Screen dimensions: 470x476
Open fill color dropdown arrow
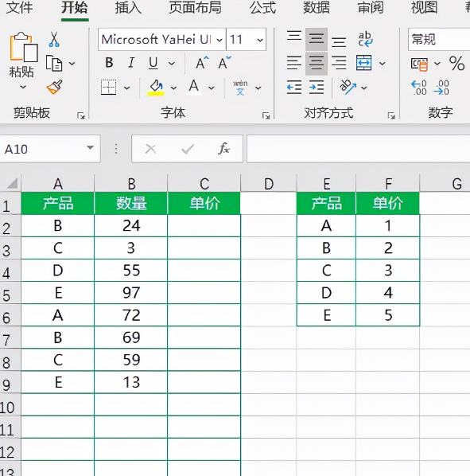point(173,88)
